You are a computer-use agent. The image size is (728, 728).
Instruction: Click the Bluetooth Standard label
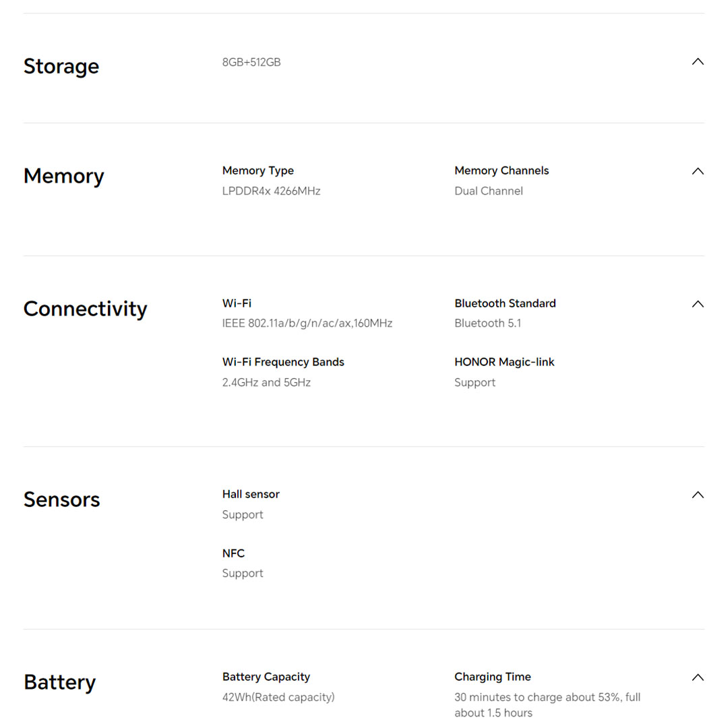point(505,303)
